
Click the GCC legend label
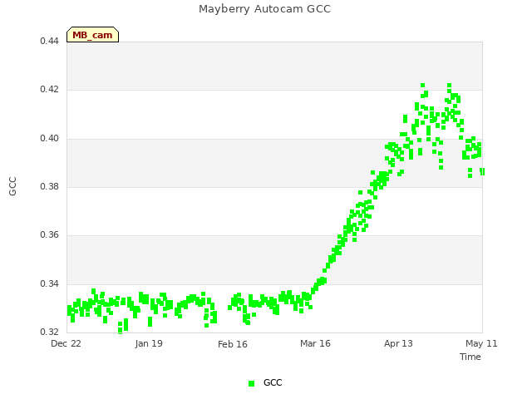point(273,382)
